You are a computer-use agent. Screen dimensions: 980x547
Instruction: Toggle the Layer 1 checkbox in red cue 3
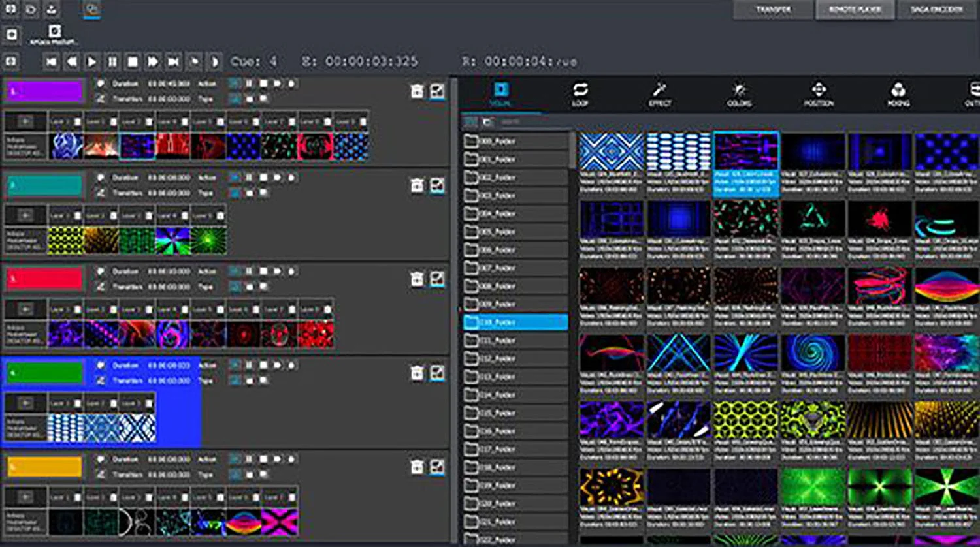78,309
